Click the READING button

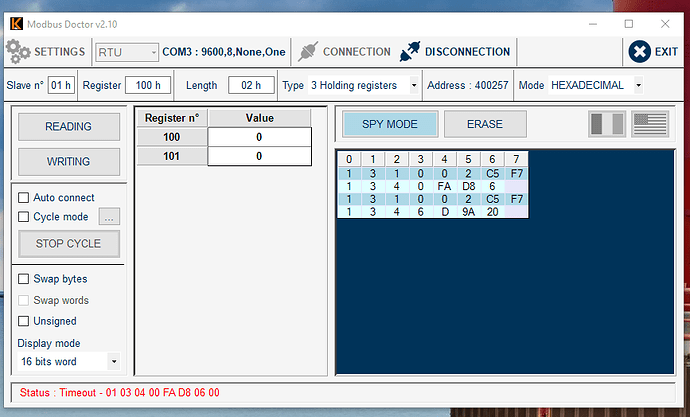69,127
